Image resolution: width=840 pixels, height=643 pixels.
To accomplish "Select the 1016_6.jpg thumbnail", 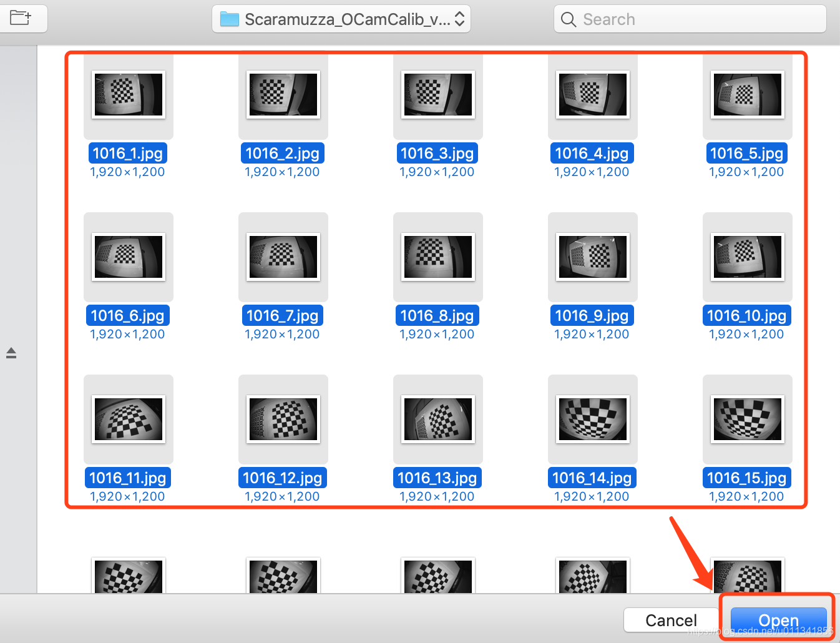I will [x=129, y=257].
